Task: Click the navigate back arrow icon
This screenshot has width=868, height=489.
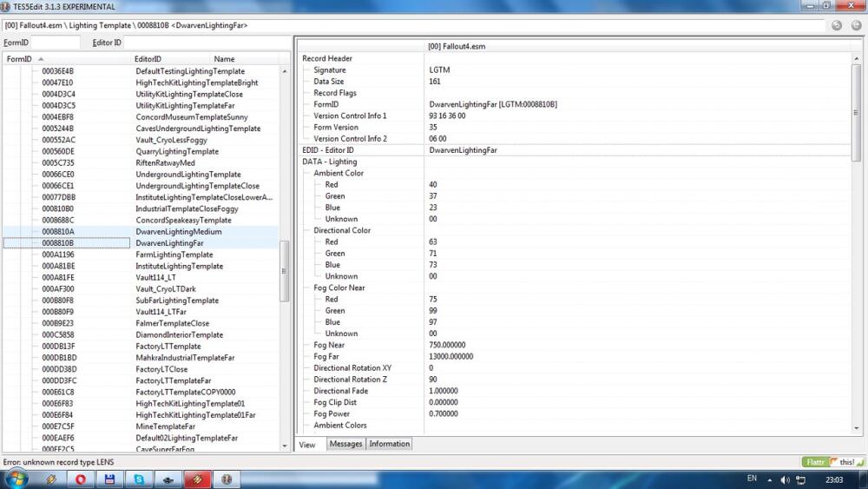Action: click(x=837, y=25)
